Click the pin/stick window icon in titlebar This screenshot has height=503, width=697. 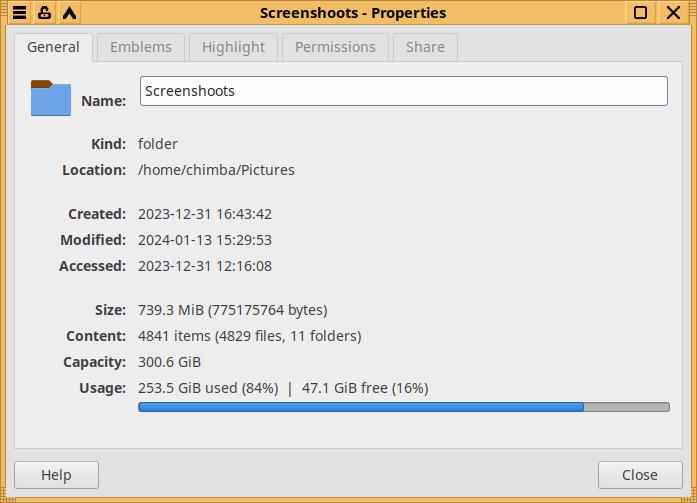pos(44,13)
